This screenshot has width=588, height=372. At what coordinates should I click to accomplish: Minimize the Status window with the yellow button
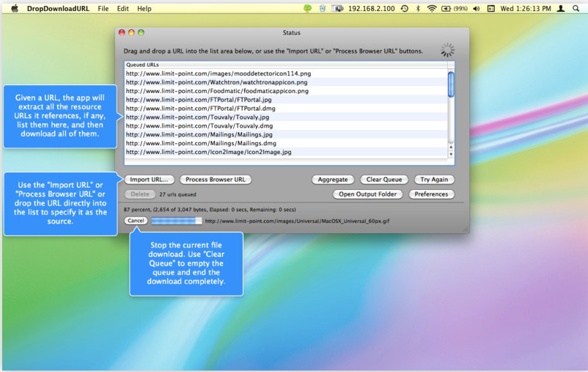(131, 33)
